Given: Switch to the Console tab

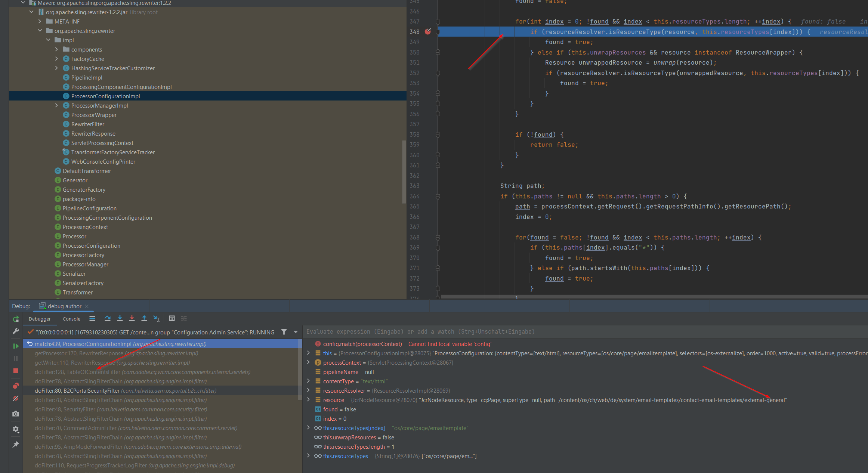Looking at the screenshot, I should click(71, 319).
